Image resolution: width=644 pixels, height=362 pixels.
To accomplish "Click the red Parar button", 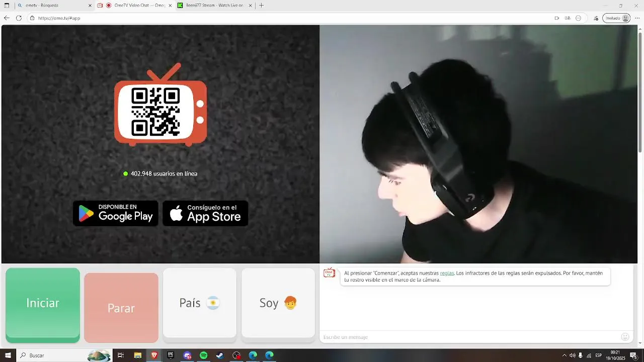I will tap(121, 308).
